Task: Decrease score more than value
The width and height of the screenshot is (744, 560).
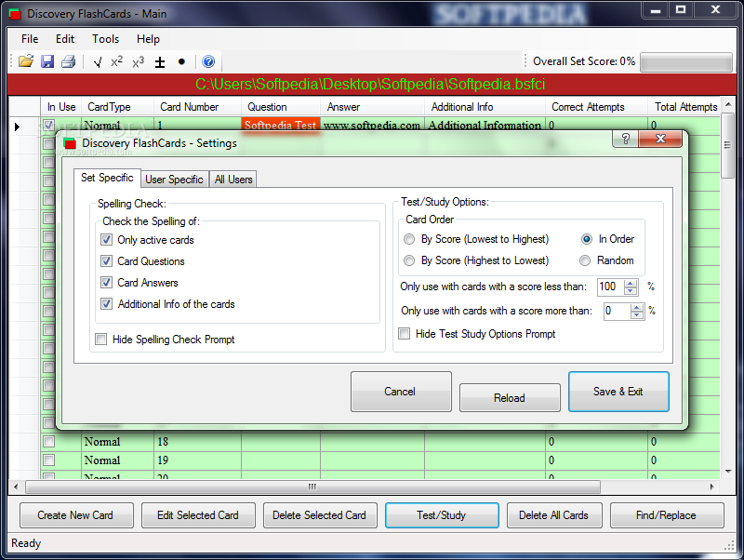Action: coord(637,314)
